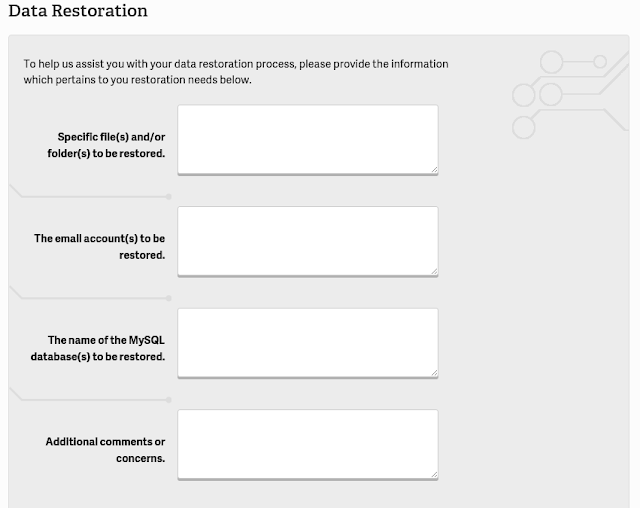
Task: Select the MySQL database name text area
Action: point(308,343)
